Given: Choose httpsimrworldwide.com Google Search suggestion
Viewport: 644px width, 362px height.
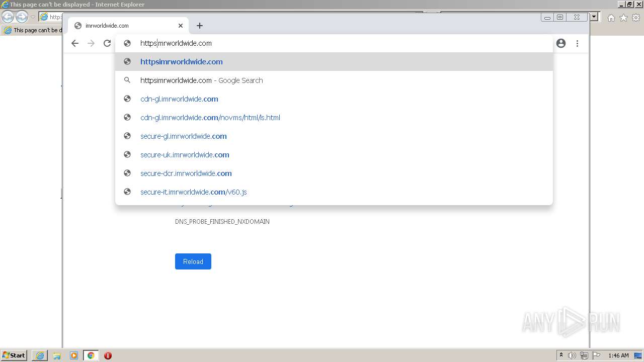Looking at the screenshot, I should [x=334, y=80].
